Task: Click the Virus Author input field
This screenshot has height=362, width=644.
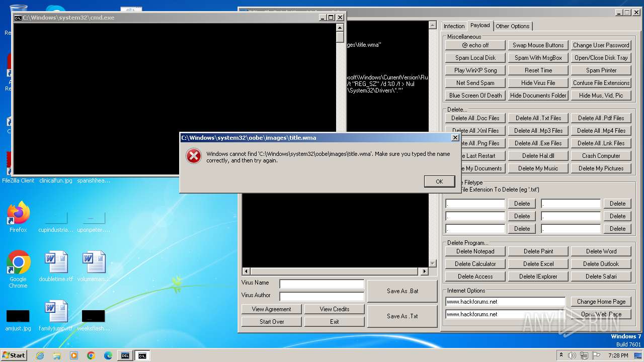Action: pos(322,297)
